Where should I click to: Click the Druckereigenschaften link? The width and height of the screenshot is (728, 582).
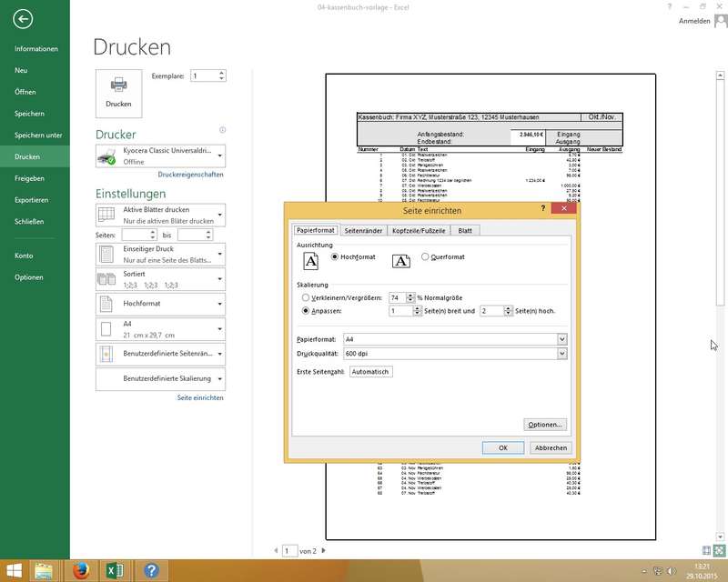tap(190, 175)
